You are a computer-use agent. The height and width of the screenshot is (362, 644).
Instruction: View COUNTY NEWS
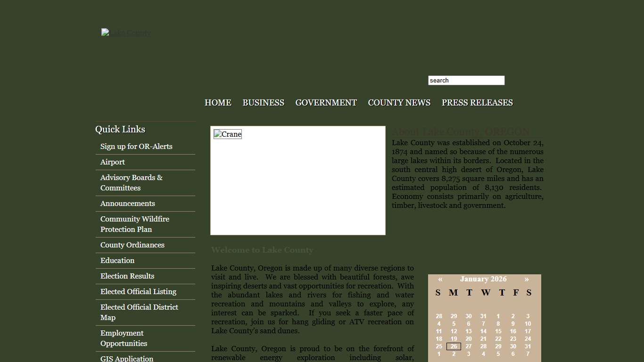(399, 102)
